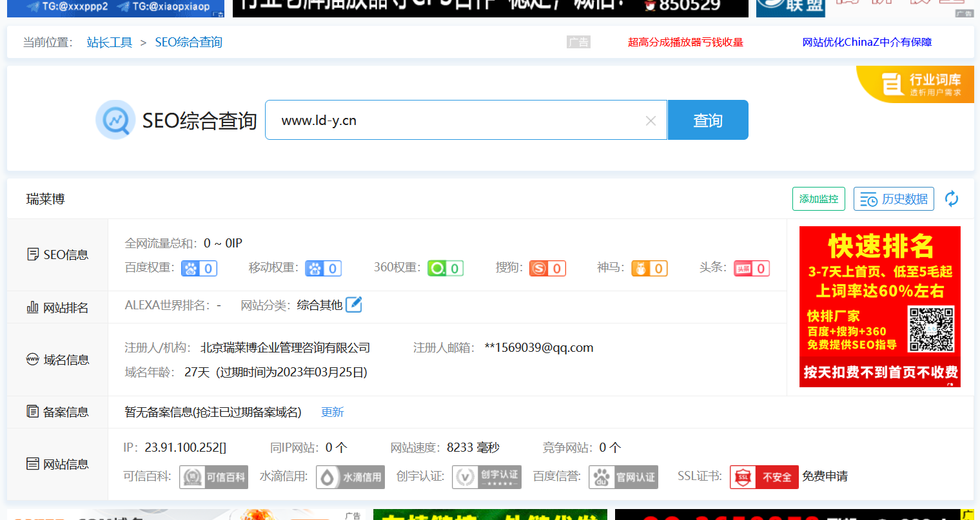
Task: Open the Baidu weight badge
Action: 199,268
